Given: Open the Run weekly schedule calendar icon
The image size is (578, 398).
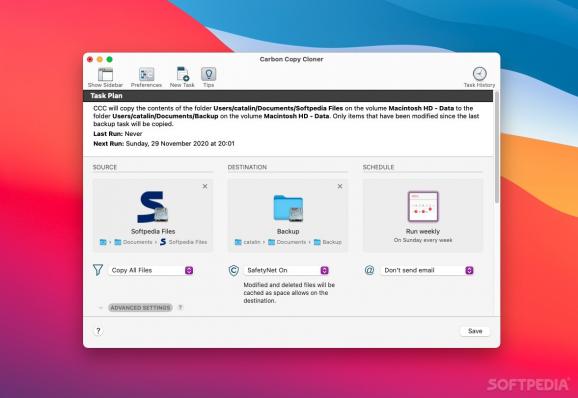Looking at the screenshot, I should 423,206.
